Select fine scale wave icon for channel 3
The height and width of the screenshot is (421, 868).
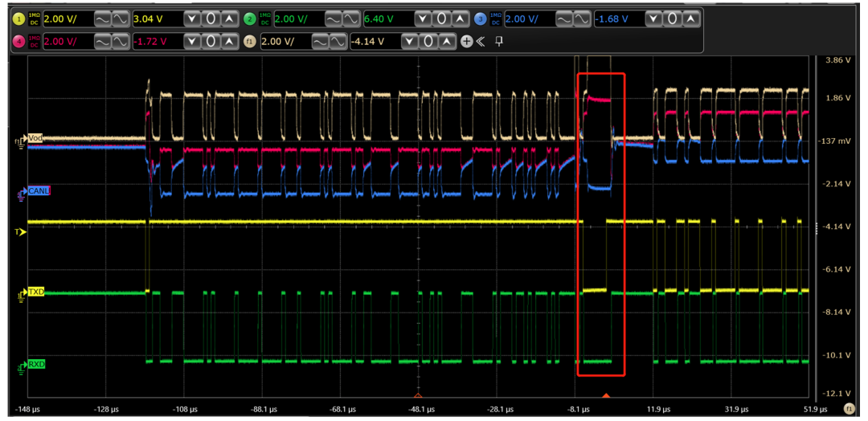coord(582,18)
